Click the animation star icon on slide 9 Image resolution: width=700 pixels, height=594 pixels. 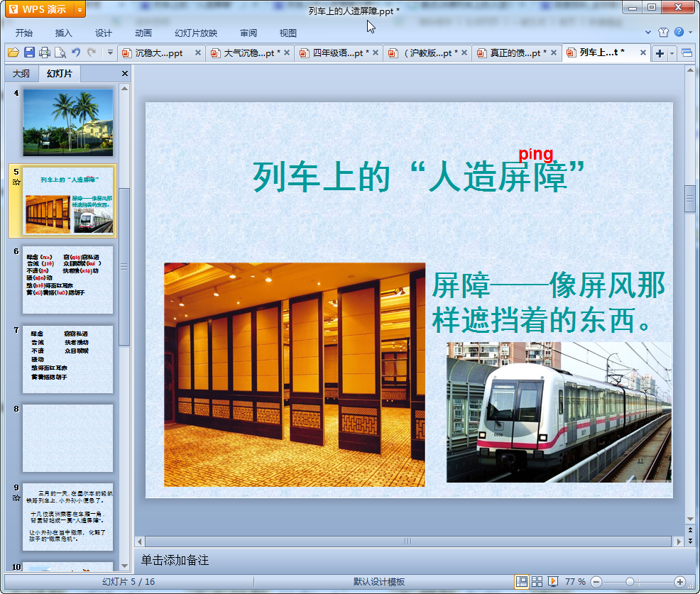(16, 498)
